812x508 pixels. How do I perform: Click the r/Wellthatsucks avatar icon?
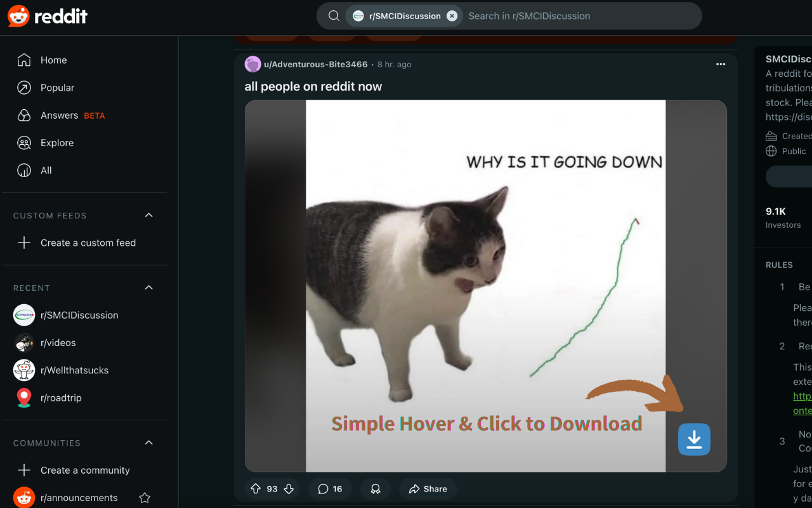click(x=24, y=370)
